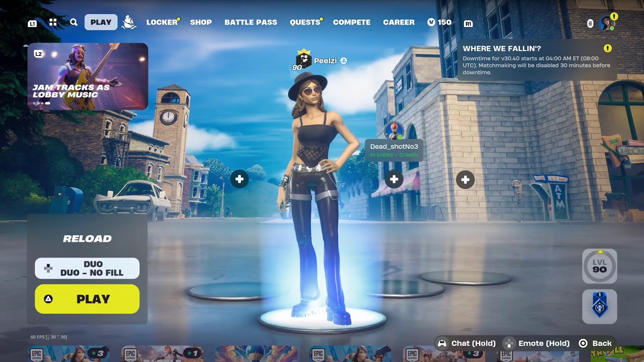The height and width of the screenshot is (362, 644).
Task: Switch to the SHOP tab
Action: tap(201, 22)
